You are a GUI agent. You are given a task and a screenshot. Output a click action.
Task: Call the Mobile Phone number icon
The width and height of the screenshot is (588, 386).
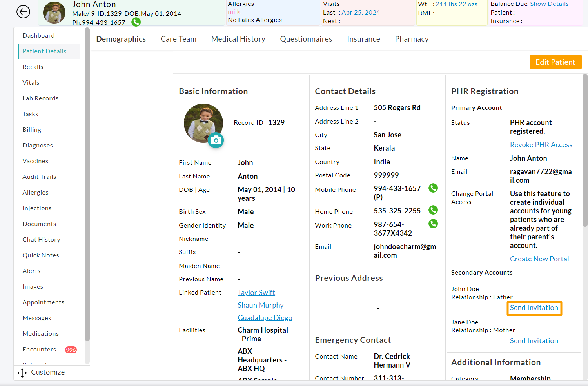[x=433, y=188]
